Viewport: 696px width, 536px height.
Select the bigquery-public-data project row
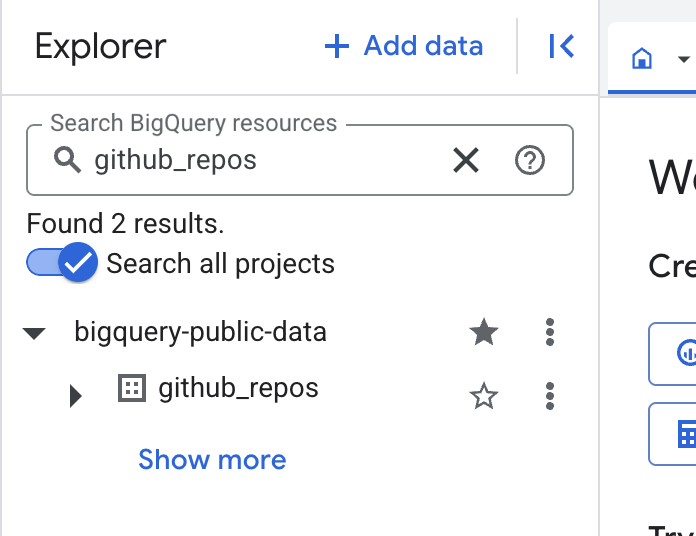[x=200, y=332]
